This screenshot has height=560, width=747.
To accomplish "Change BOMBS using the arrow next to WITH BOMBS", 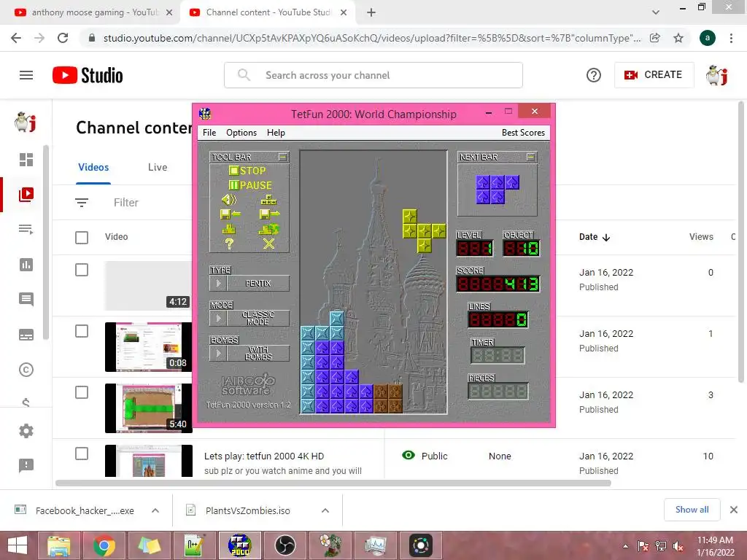I will (218, 354).
